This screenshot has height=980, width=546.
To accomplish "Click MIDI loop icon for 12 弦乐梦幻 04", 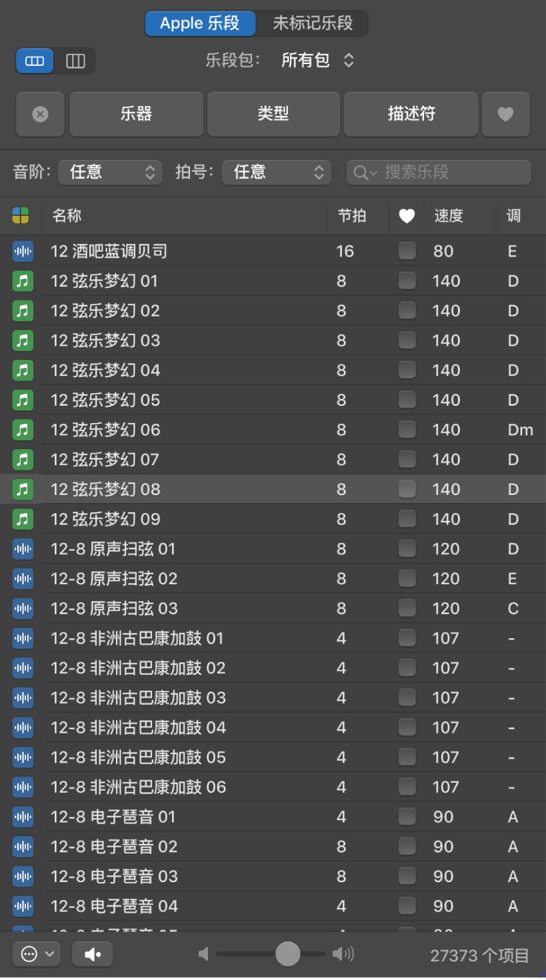I will (x=23, y=370).
